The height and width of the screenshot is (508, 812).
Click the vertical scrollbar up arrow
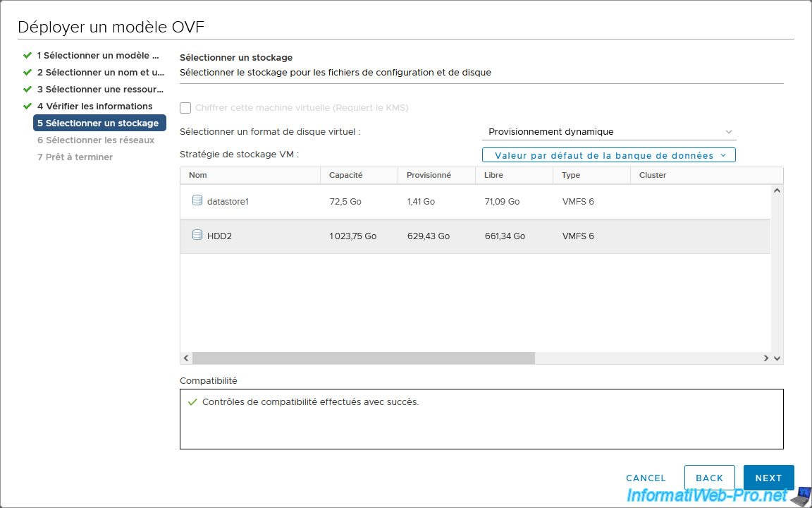click(x=777, y=190)
